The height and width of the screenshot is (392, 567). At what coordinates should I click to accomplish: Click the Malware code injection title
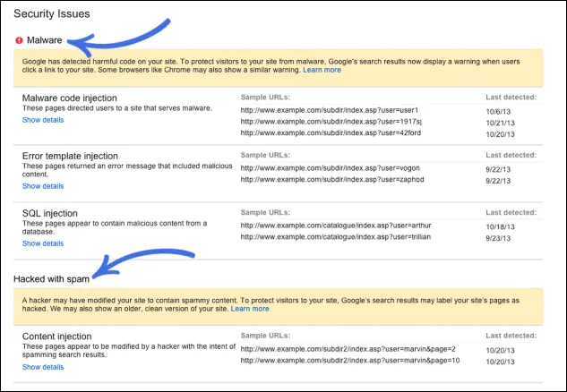[70, 98]
